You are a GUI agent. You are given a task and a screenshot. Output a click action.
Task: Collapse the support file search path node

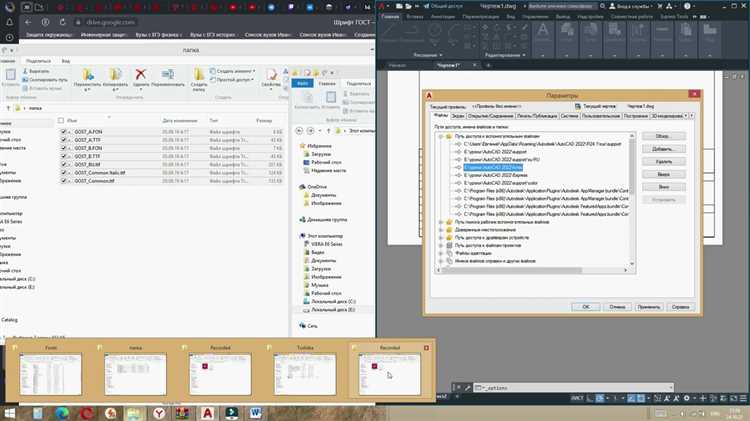[440, 136]
